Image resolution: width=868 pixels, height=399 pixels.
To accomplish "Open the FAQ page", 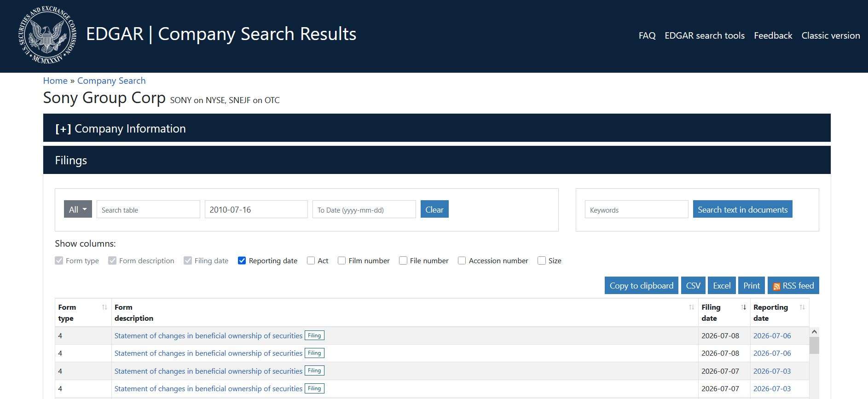I will (647, 35).
